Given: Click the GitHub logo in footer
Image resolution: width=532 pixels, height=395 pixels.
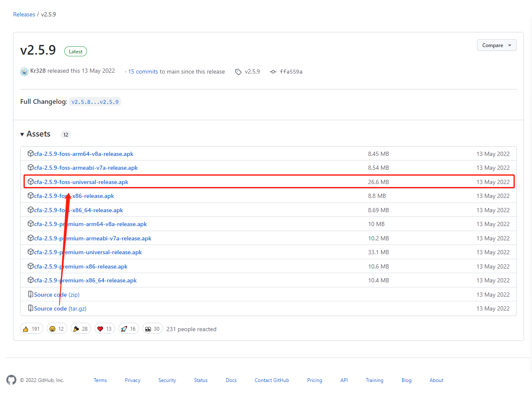Looking at the screenshot, I should coord(11,380).
